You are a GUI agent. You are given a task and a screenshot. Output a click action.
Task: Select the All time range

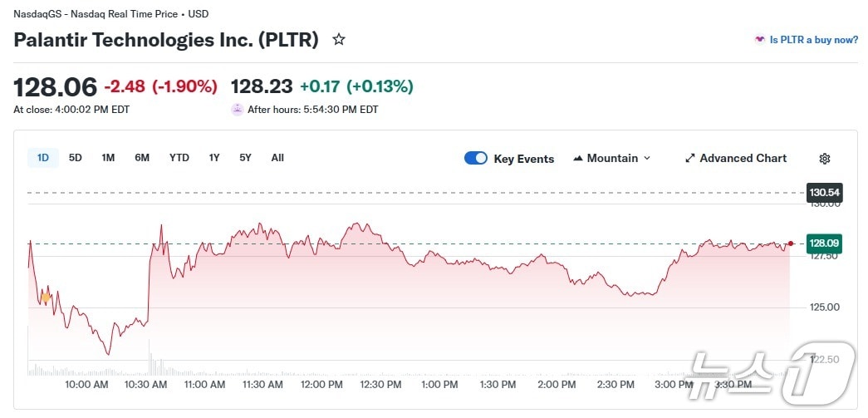tap(277, 158)
